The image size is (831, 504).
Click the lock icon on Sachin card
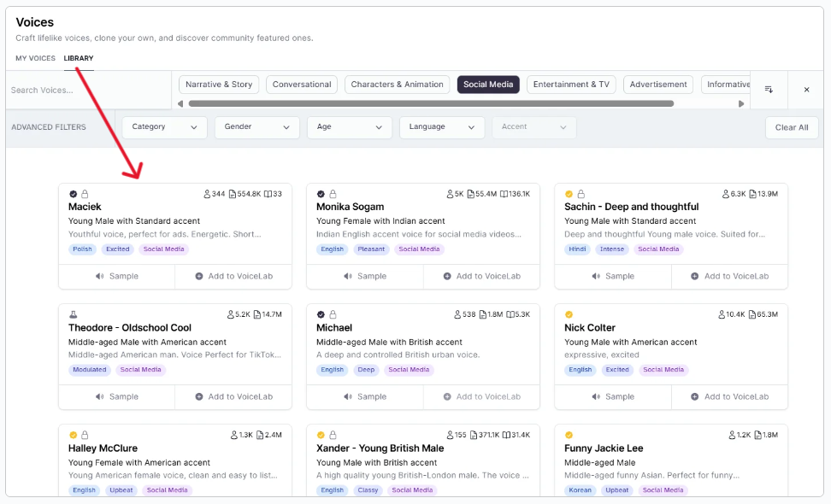(x=581, y=194)
